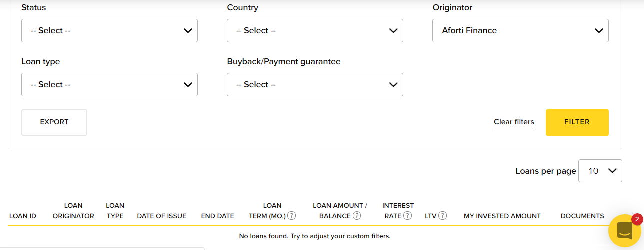Image resolution: width=644 pixels, height=250 pixels.
Task: Open the Status dropdown
Action: tap(109, 30)
